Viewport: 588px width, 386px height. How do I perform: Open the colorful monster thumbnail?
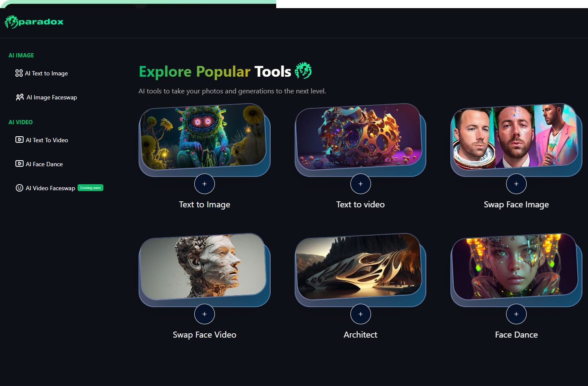204,137
